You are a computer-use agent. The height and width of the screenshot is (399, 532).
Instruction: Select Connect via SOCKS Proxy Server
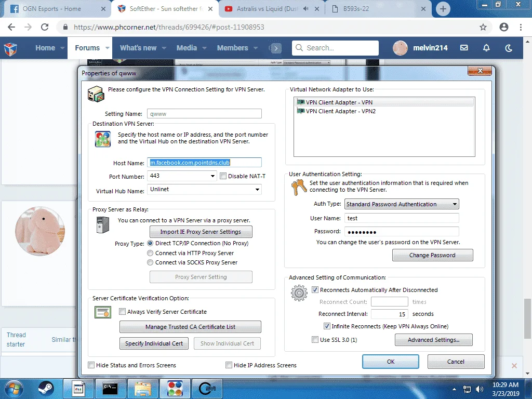(150, 262)
